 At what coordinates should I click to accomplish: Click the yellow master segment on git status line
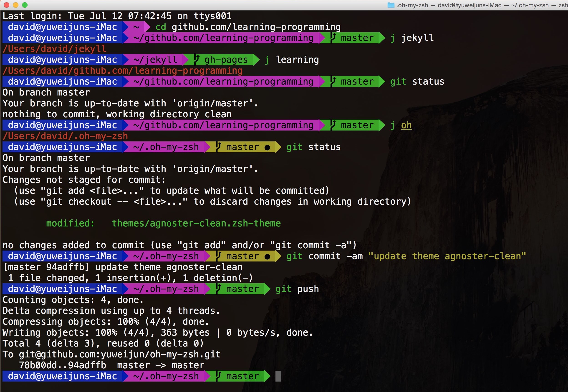pyautogui.click(x=242, y=147)
